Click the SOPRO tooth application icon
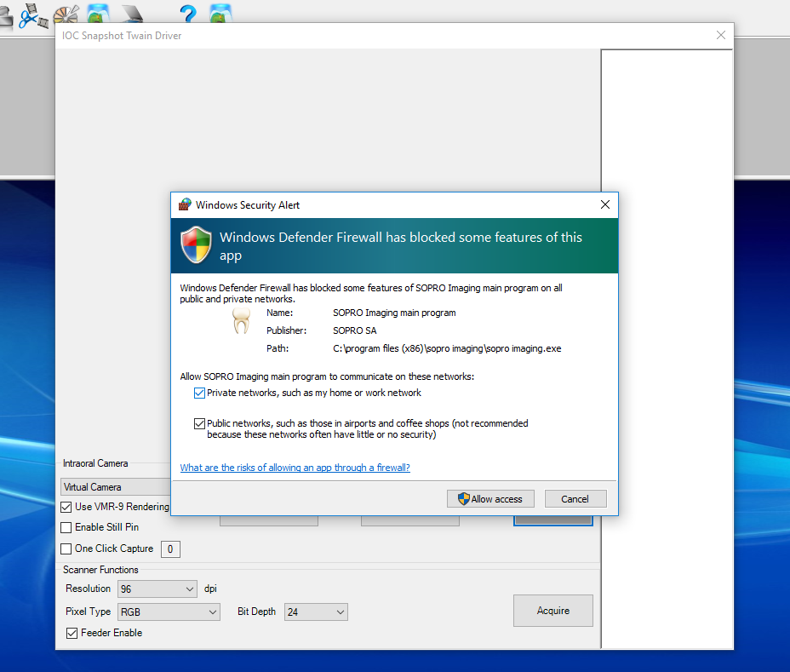 tap(241, 321)
